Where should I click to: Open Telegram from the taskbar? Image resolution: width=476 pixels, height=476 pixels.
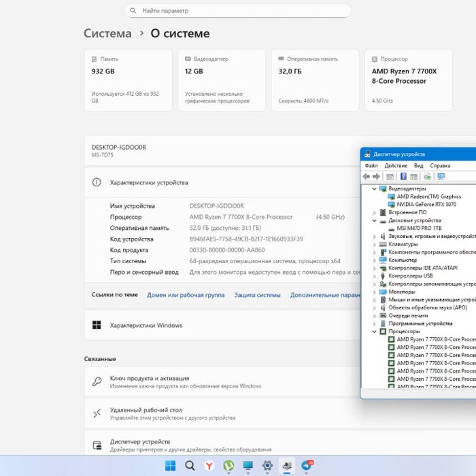pyautogui.click(x=307, y=465)
